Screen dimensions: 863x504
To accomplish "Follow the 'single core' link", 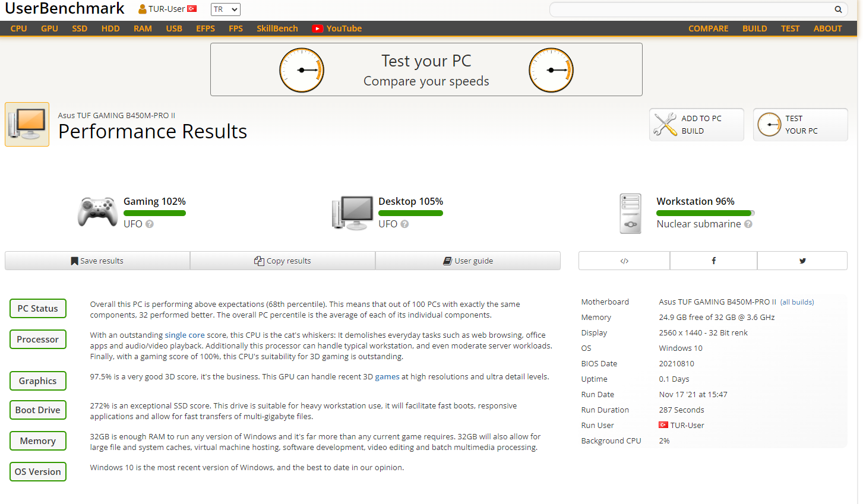I will tap(185, 335).
